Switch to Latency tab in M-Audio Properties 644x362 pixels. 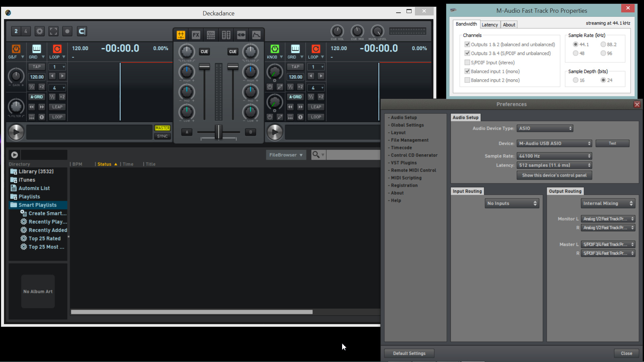coord(490,24)
